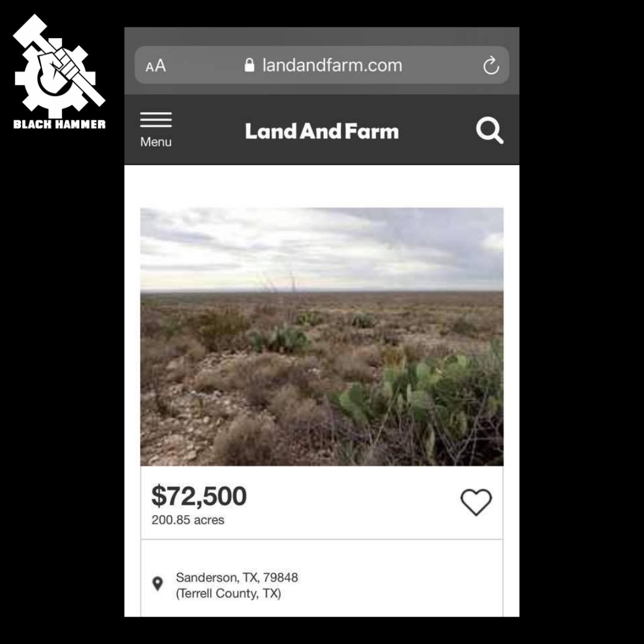The image size is (644, 644).
Task: Click the $72,500 price text
Action: 199,496
